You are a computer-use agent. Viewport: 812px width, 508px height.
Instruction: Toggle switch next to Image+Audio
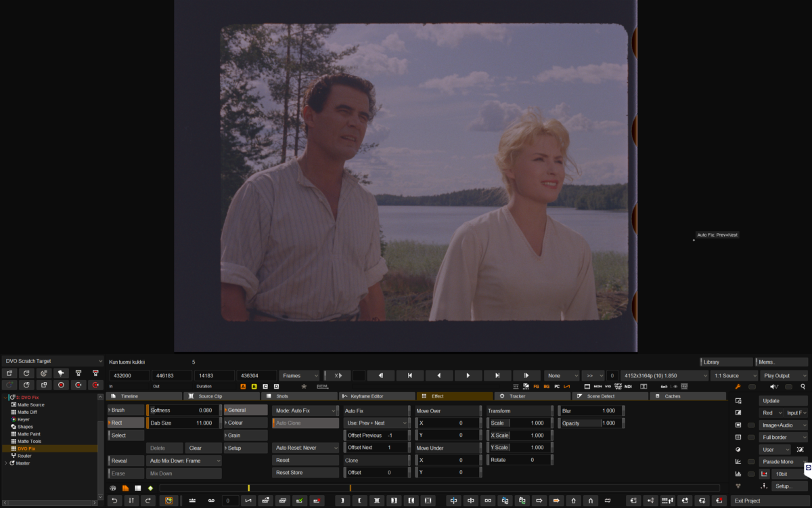tap(751, 425)
